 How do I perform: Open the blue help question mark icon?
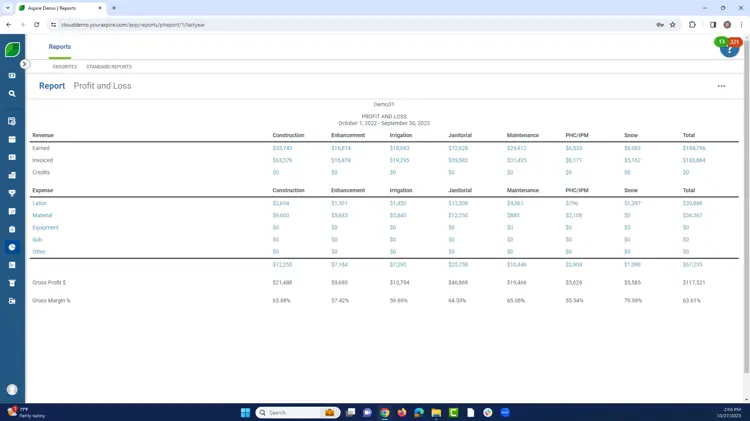click(729, 50)
